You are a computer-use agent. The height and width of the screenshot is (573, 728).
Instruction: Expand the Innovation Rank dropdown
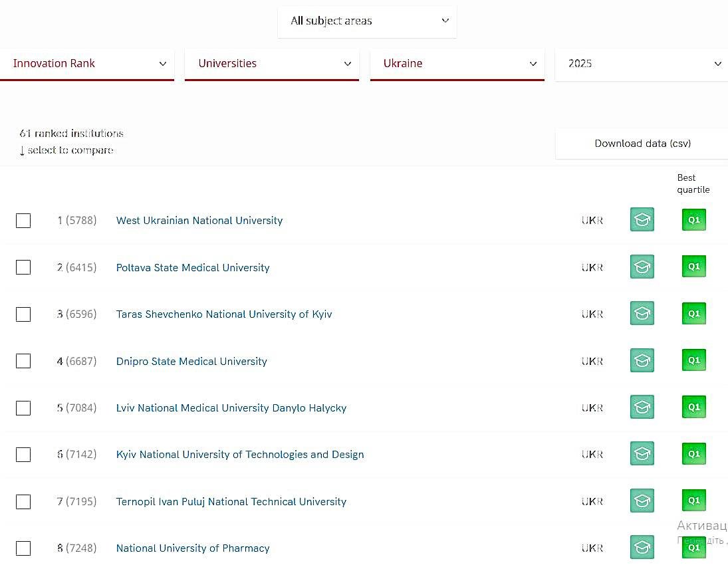click(87, 64)
